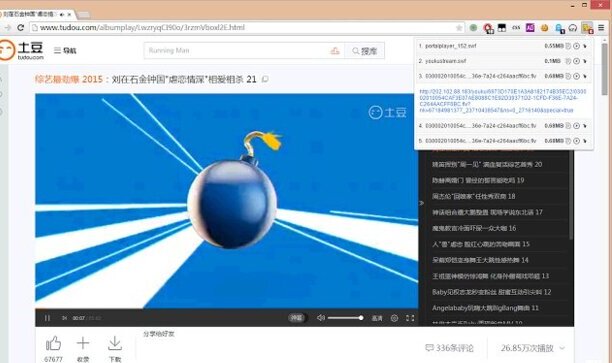
Task: Enter fullscreen mode in the video player
Action: [410, 318]
